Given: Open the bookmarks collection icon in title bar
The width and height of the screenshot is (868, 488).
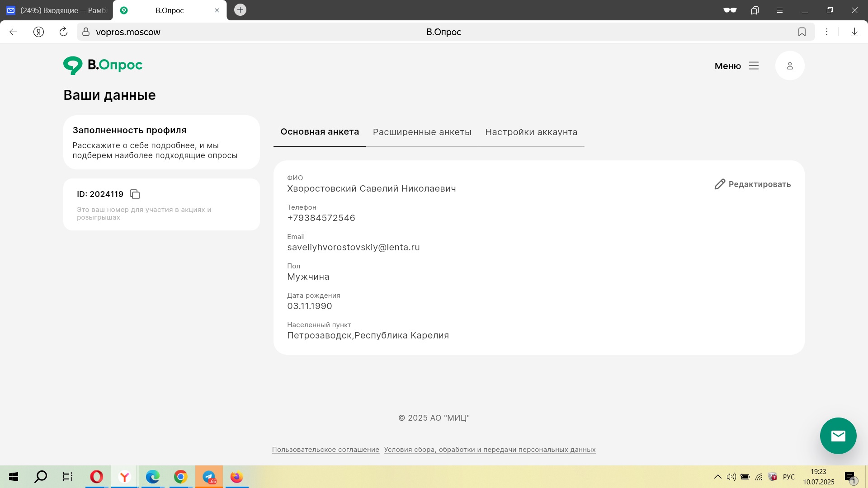Looking at the screenshot, I should tap(755, 10).
